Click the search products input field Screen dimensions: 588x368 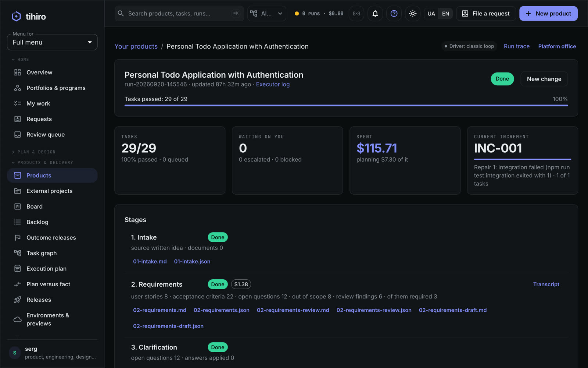[x=179, y=14]
